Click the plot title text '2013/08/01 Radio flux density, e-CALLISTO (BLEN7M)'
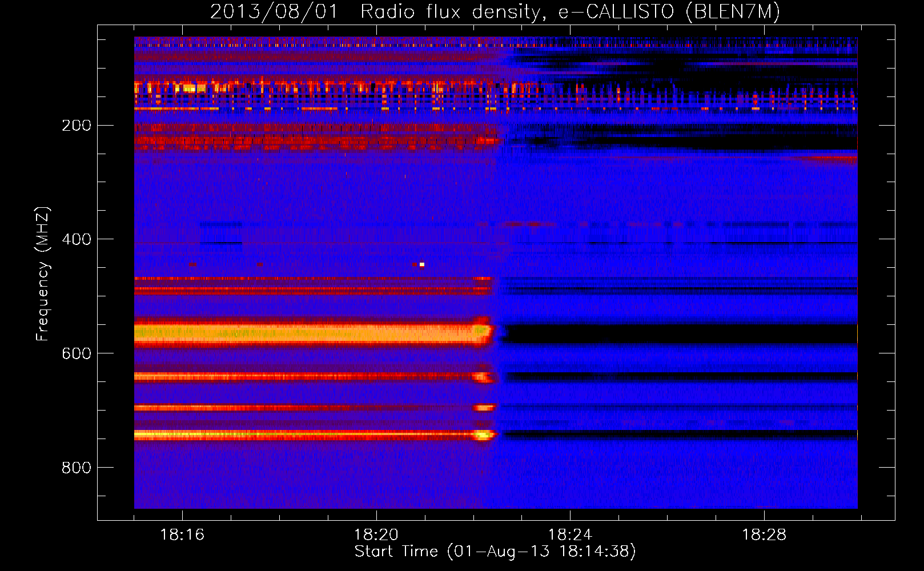Viewport: 924px width, 571px height. (495, 11)
